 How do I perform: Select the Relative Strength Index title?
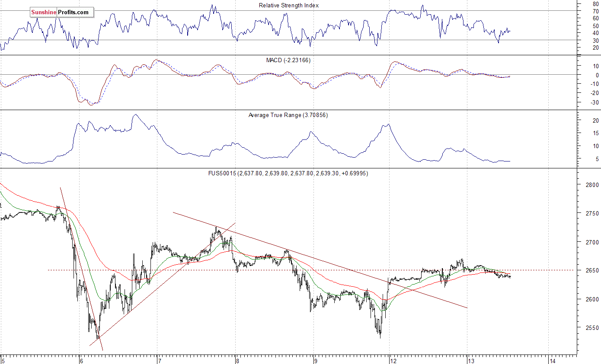pos(289,5)
